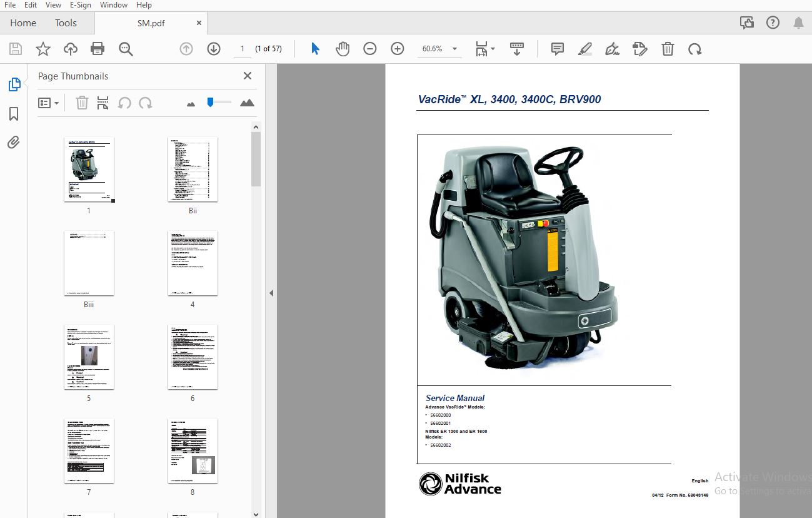The width and height of the screenshot is (812, 518).
Task: Click the print pages icon in thumbnails panel
Action: pyautogui.click(x=103, y=103)
